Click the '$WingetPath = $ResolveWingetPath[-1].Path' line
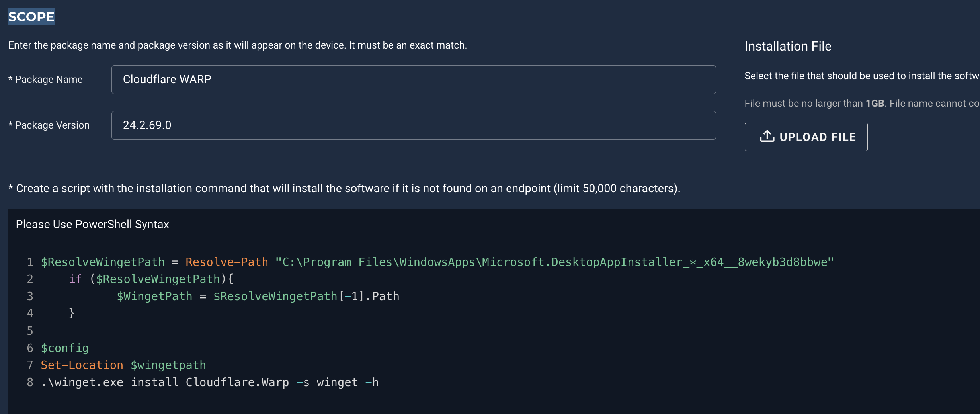Viewport: 980px width, 414px height. click(x=258, y=296)
